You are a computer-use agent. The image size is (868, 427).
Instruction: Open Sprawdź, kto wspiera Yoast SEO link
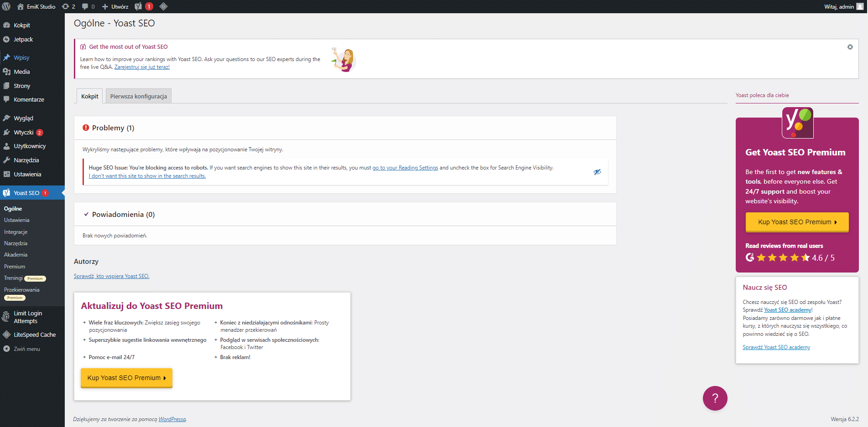point(112,276)
